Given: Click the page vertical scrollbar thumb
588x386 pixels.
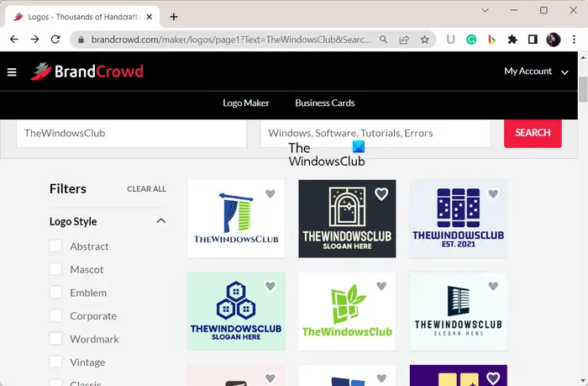Looking at the screenshot, I should (x=583, y=89).
